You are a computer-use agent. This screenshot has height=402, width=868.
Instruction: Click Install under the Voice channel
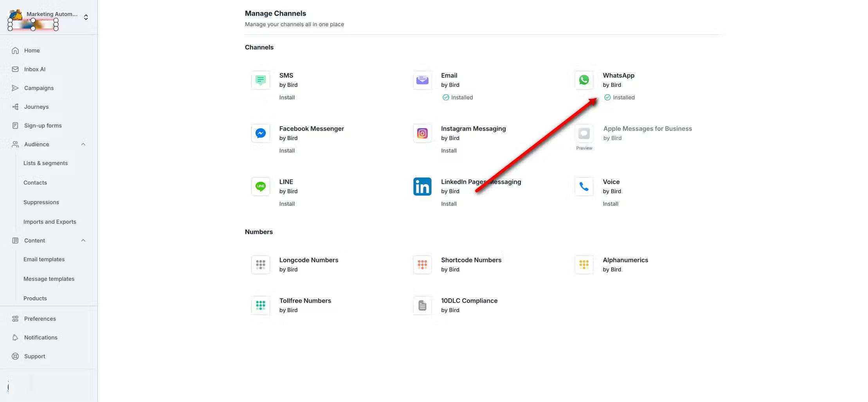click(610, 204)
